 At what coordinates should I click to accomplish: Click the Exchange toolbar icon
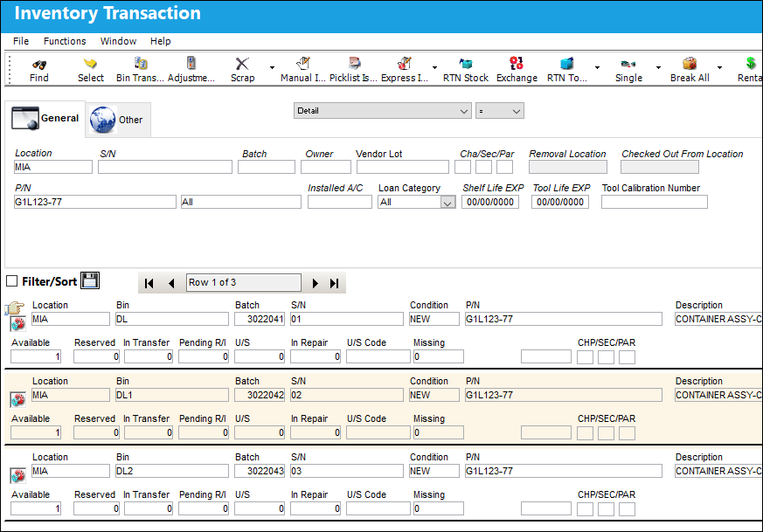[x=517, y=70]
